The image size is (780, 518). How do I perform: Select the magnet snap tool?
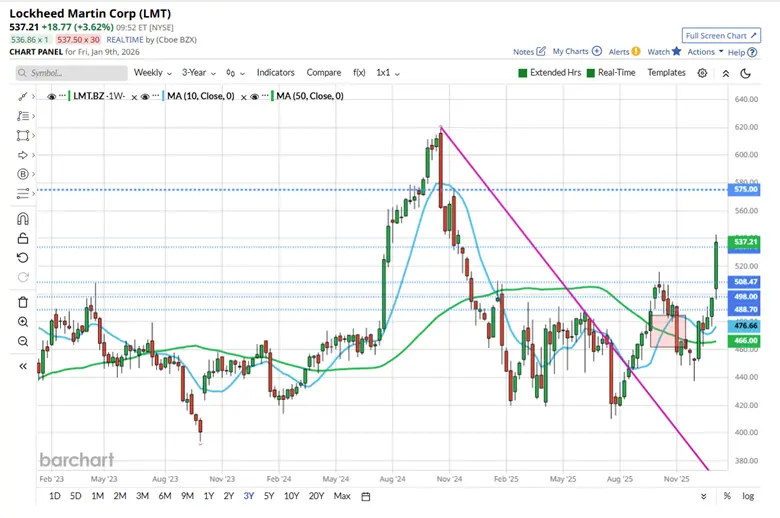point(24,218)
